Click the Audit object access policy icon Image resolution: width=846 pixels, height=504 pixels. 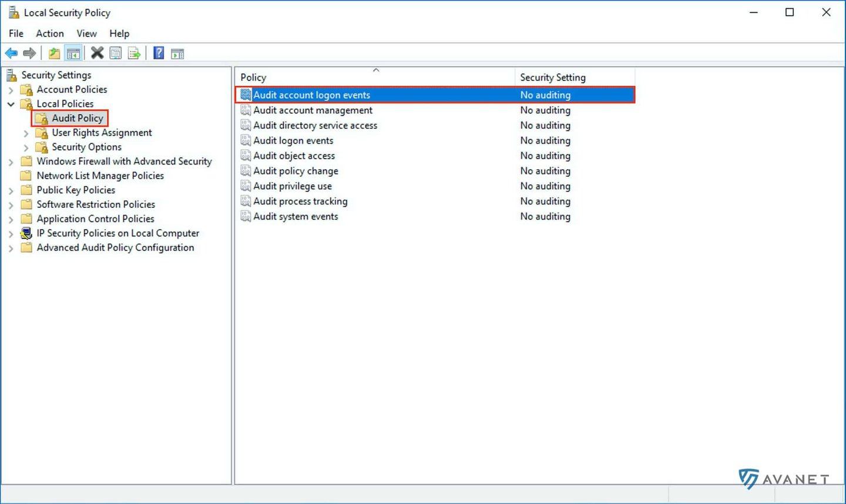(x=246, y=156)
